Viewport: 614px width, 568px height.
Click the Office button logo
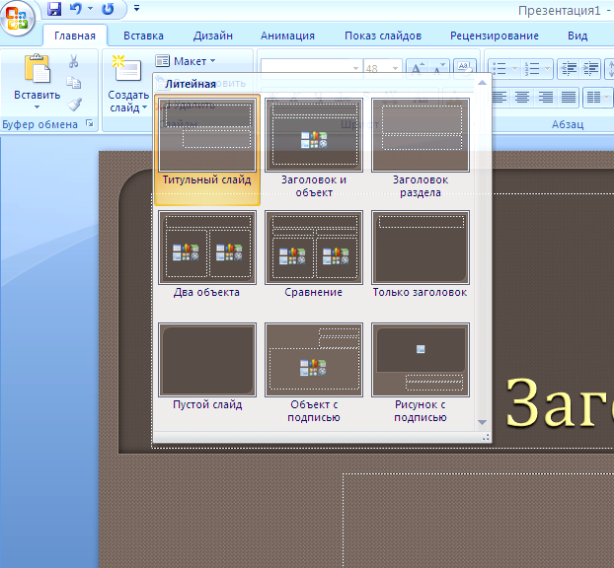pyautogui.click(x=17, y=18)
